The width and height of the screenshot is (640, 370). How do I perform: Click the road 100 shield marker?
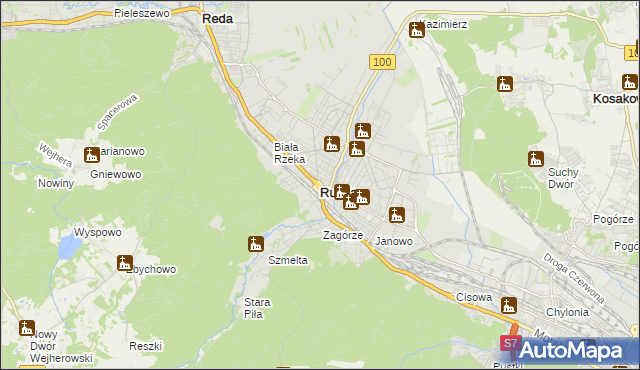coord(382,62)
